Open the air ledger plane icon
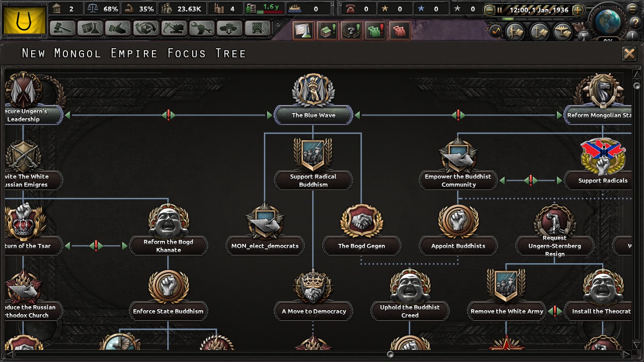Screen dimensions: 644x362 (x=562, y=31)
